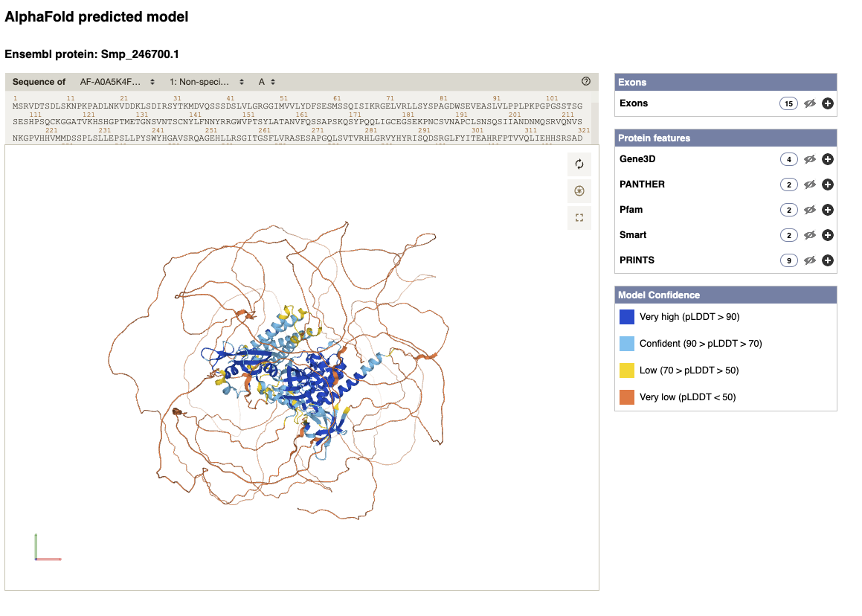The height and width of the screenshot is (616, 862).
Task: Toggle visibility of Smart features
Action: 810,235
